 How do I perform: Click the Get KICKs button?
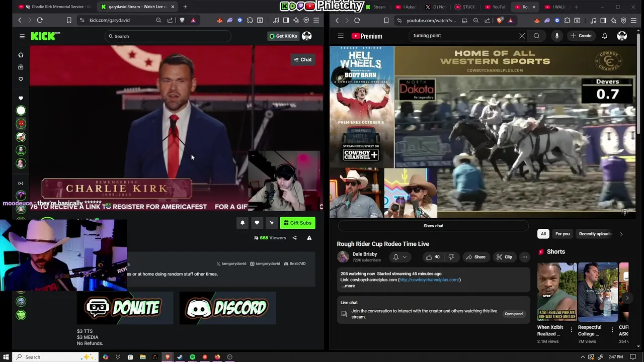(x=283, y=36)
